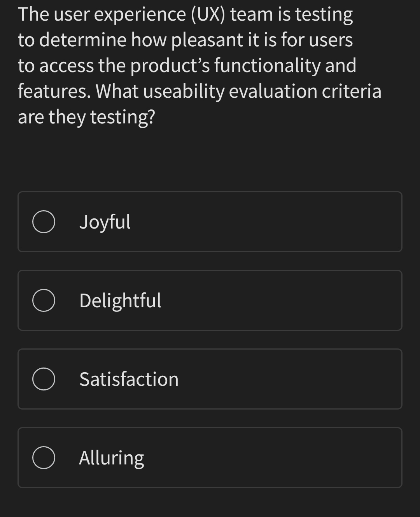This screenshot has width=420, height=517.
Task: Click the Satisfaction answer label text
Action: (129, 379)
